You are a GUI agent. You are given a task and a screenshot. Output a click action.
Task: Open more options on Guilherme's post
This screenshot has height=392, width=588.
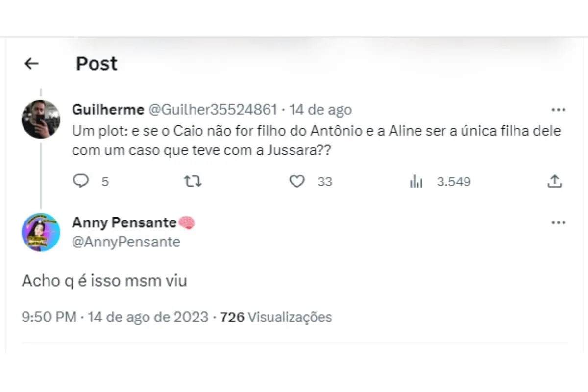pyautogui.click(x=558, y=110)
